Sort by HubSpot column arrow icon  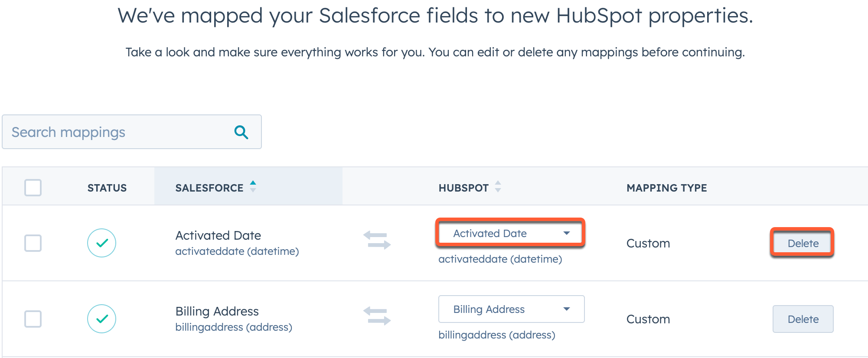point(498,187)
